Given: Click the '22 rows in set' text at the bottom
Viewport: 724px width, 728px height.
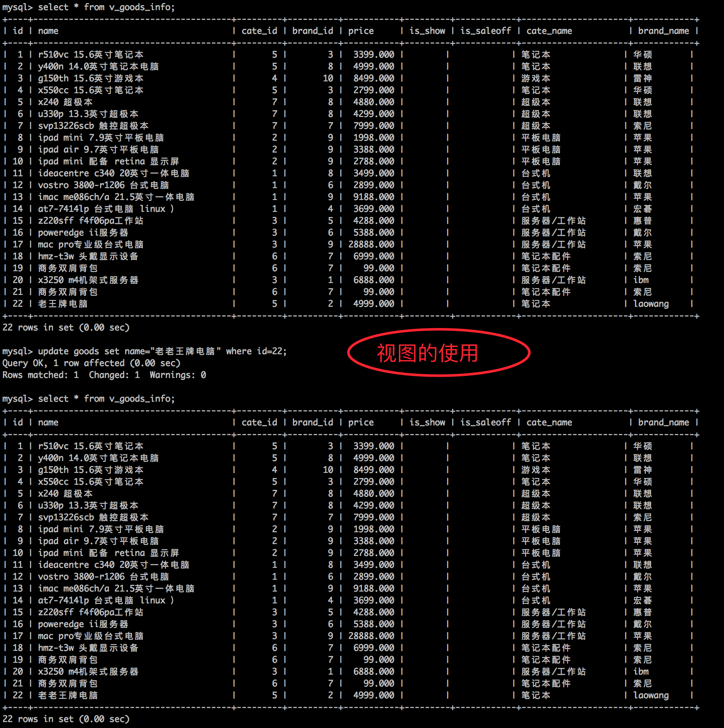Looking at the screenshot, I should [66, 719].
